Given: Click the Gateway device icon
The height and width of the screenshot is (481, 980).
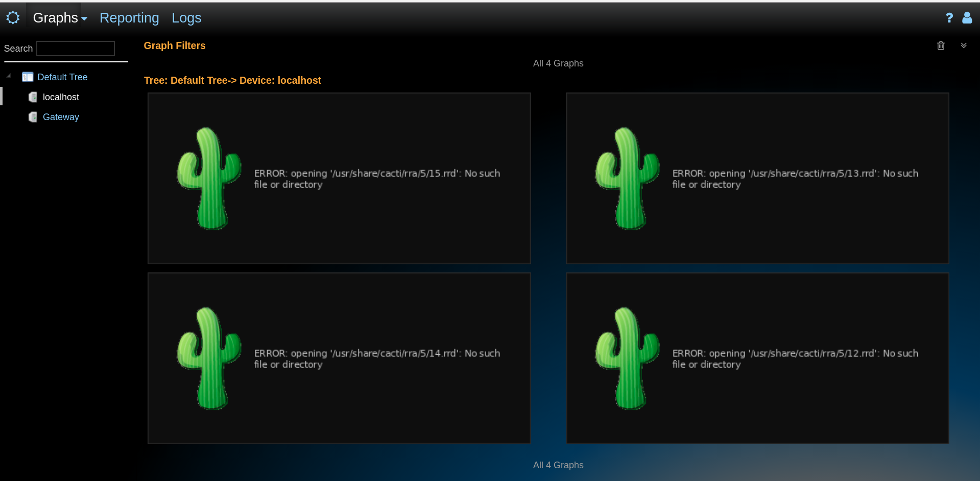Looking at the screenshot, I should [x=33, y=117].
